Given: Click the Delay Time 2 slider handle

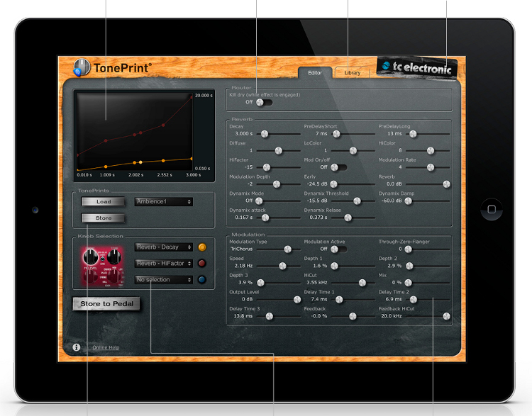Looking at the screenshot, I should [414, 299].
